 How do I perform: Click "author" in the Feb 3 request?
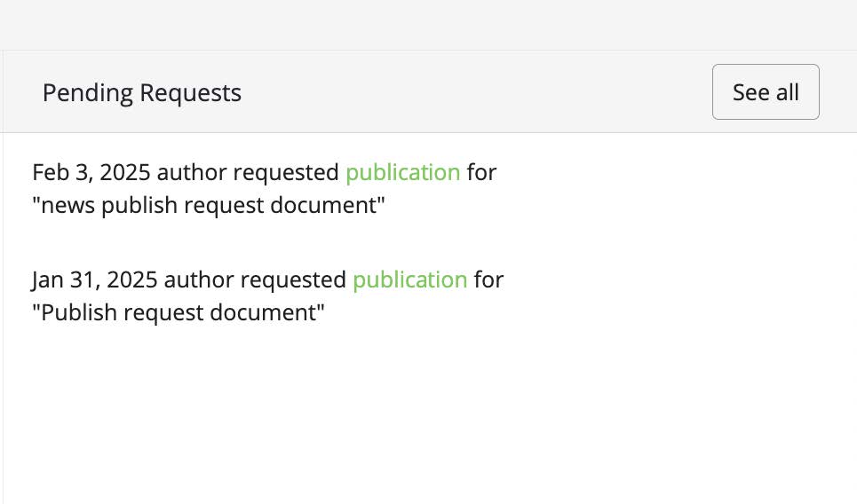(192, 172)
